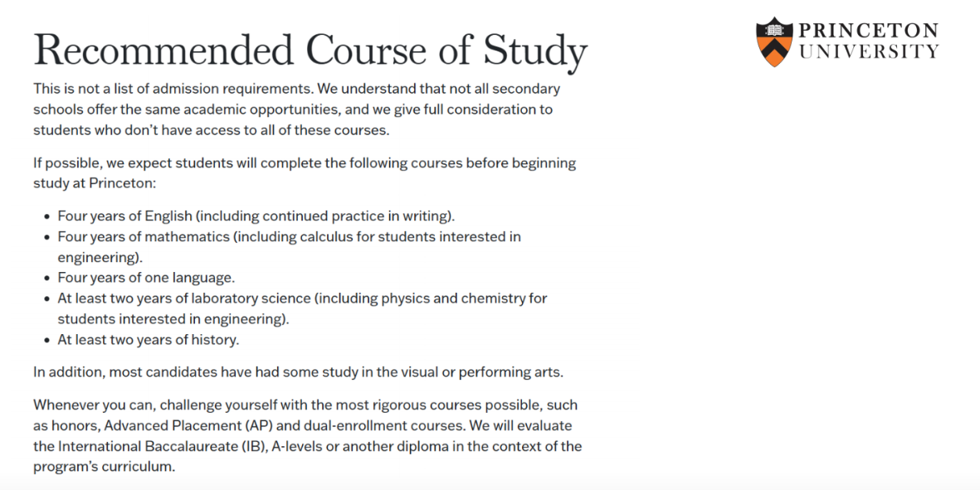Click the bullet before two years of history
Viewport: 980px width, 490px height.
(46, 341)
